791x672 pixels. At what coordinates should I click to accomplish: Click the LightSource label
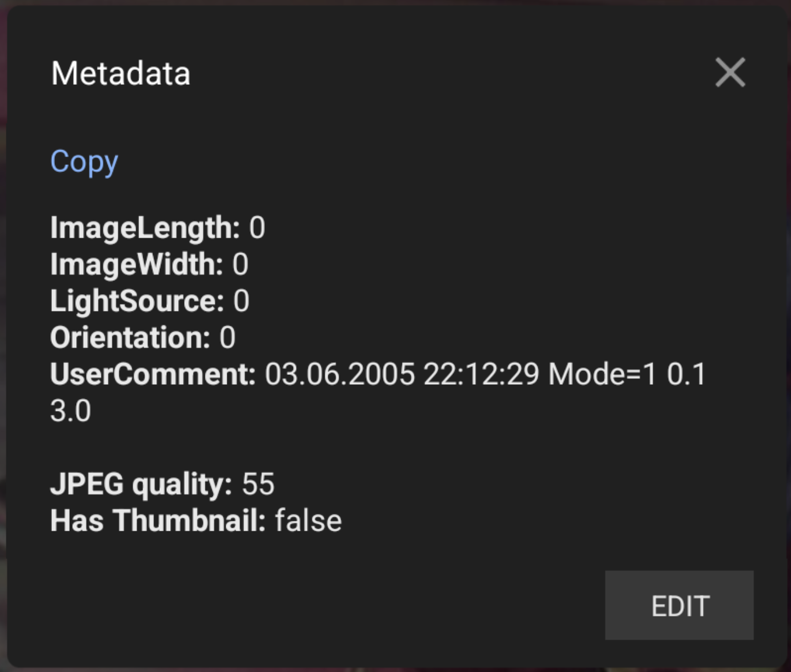[x=137, y=301]
